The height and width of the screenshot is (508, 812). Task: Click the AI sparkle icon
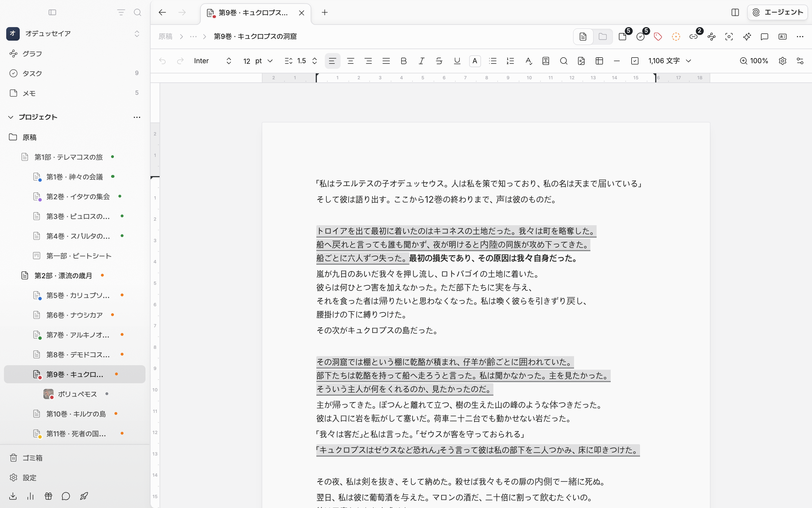point(747,37)
